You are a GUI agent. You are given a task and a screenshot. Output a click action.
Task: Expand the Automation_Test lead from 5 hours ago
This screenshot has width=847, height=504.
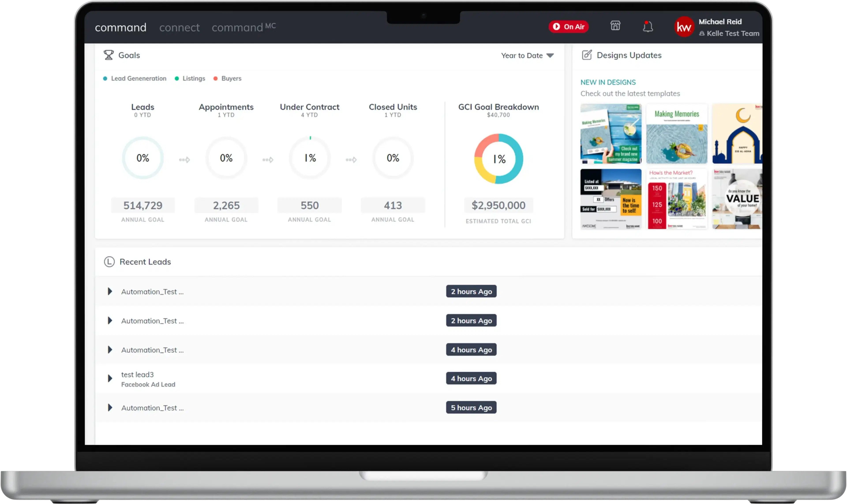coord(110,408)
